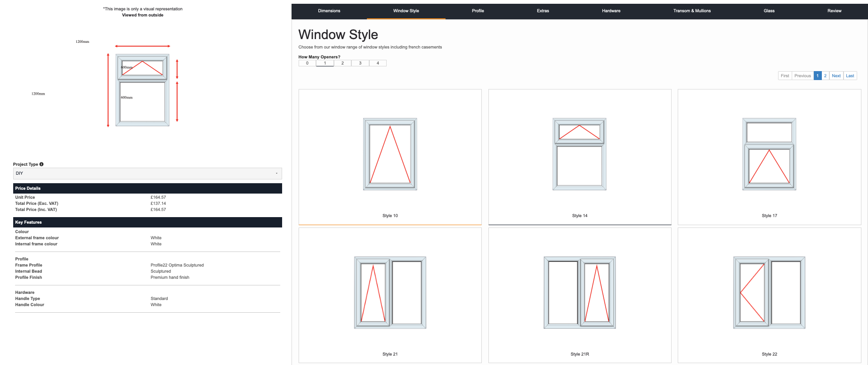Viewport: 868px width, 365px height.
Task: Click the window preview diagram
Action: (142, 90)
